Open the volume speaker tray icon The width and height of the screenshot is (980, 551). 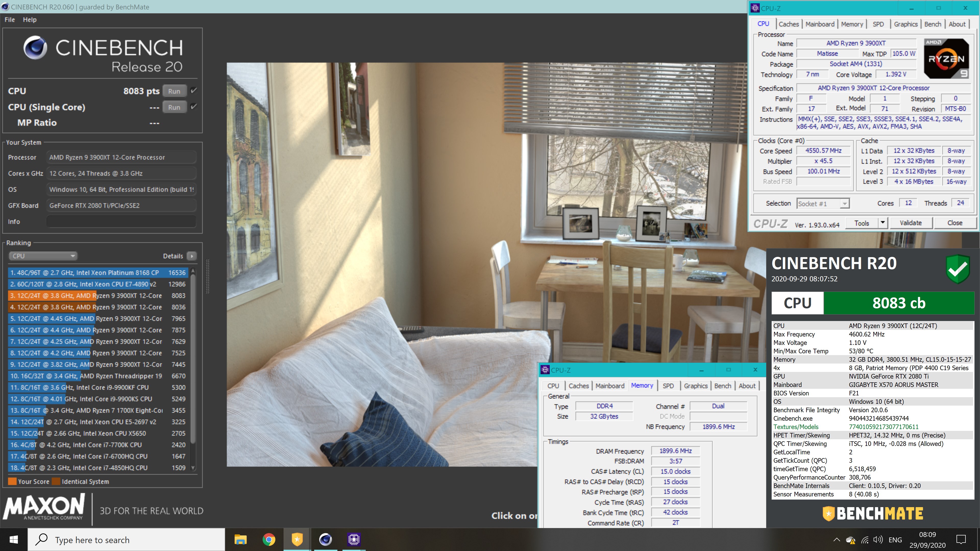pyautogui.click(x=878, y=540)
